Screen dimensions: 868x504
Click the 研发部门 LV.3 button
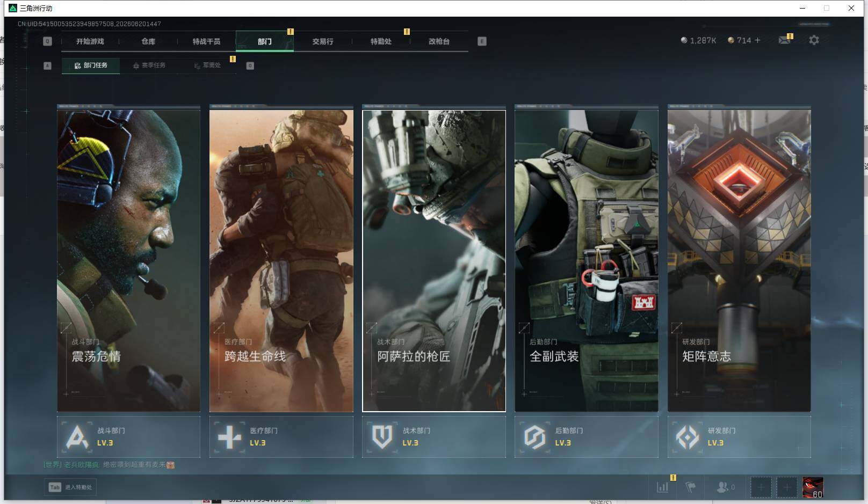[739, 437]
